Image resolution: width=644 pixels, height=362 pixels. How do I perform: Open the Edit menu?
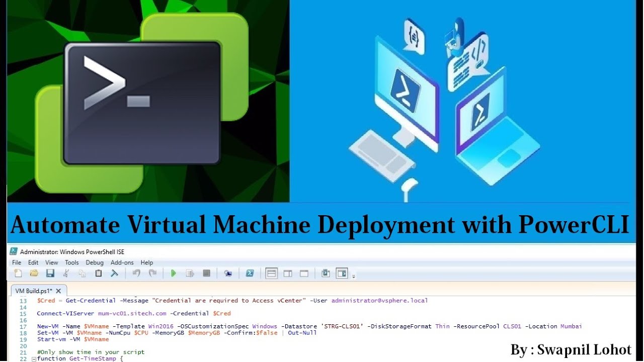pos(33,262)
